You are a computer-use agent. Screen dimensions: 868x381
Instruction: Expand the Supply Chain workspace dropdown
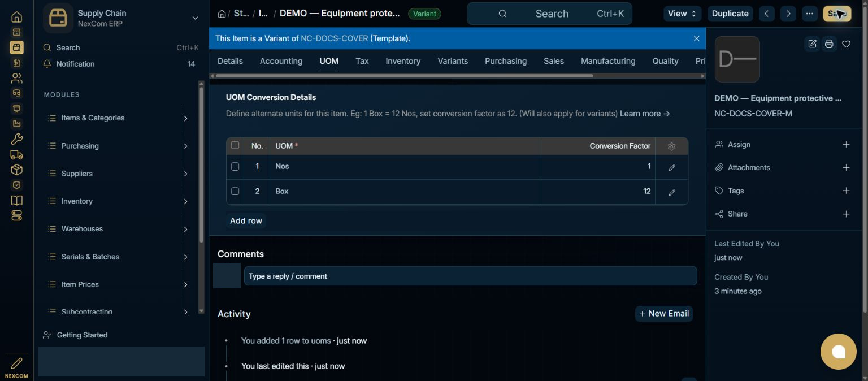click(195, 18)
